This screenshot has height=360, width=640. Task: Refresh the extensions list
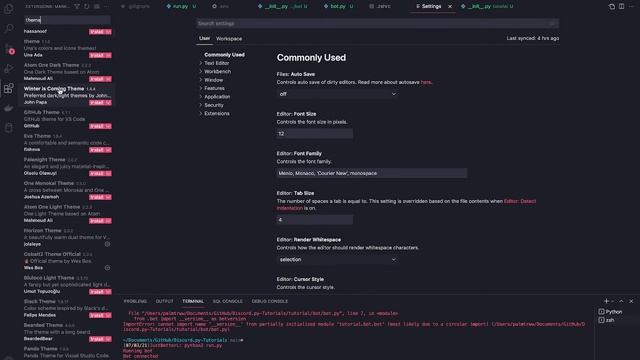click(x=87, y=7)
